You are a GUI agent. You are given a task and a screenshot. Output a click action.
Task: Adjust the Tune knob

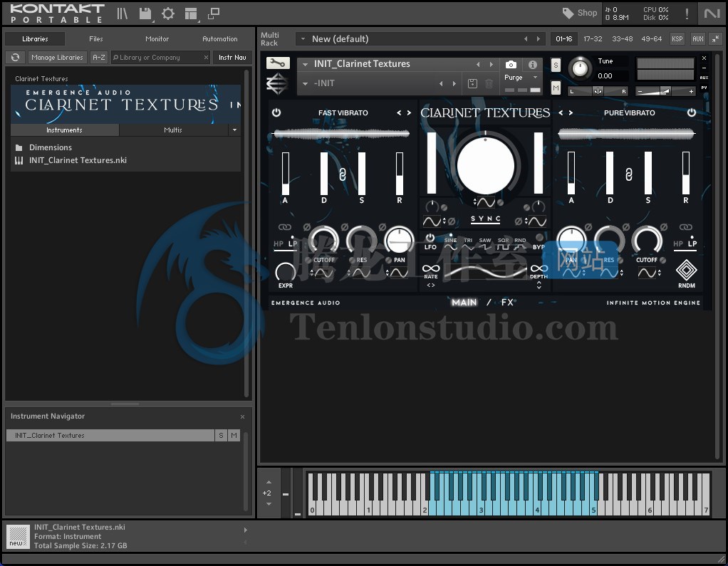click(x=579, y=68)
